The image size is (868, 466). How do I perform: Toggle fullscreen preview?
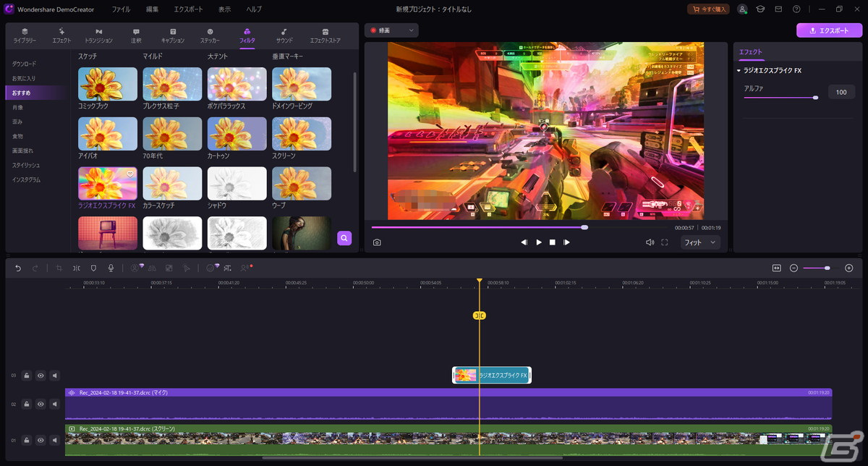coord(664,242)
